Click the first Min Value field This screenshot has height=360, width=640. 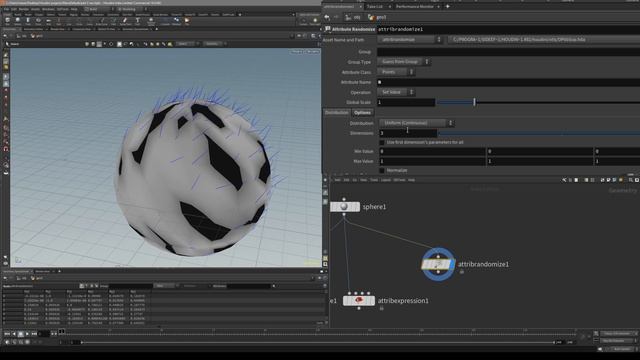(432, 151)
